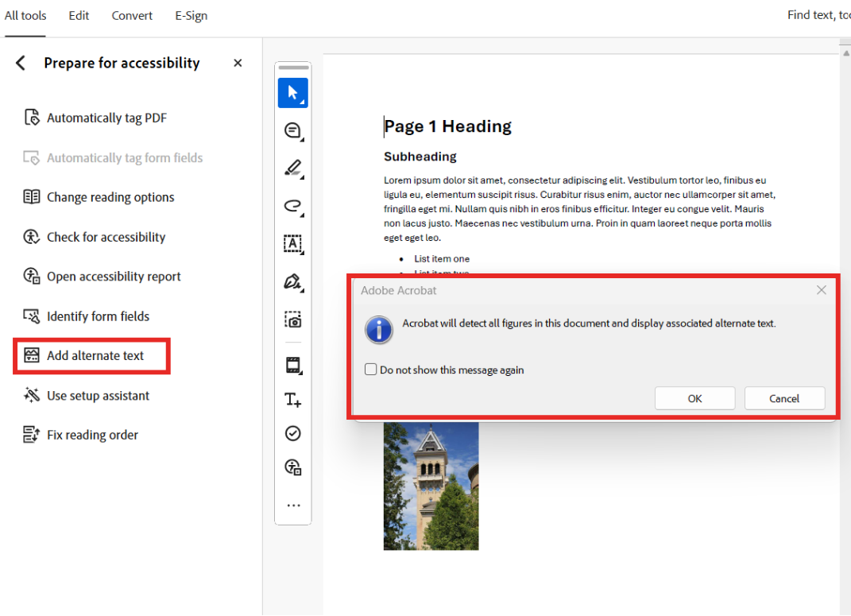Image resolution: width=851 pixels, height=616 pixels.
Task: Click the tower photo in the document
Action: point(431,486)
